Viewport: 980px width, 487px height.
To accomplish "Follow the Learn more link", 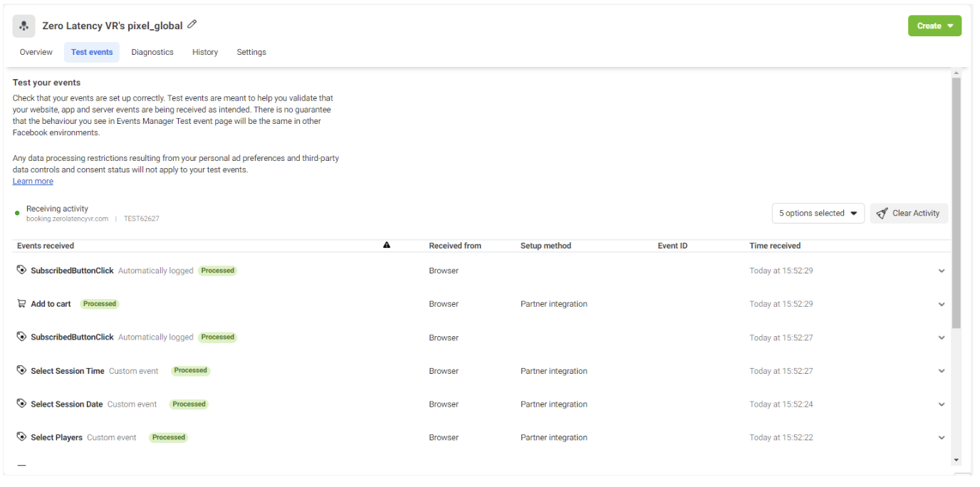I will pos(33,181).
